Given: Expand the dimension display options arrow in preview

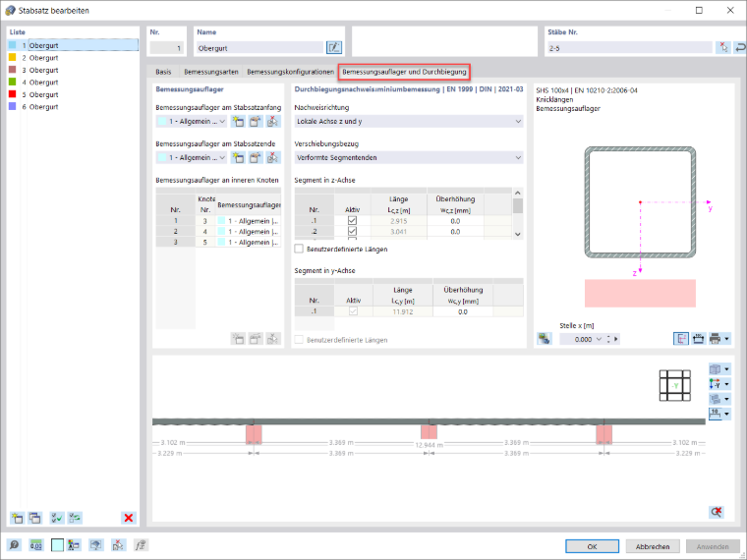Looking at the screenshot, I should click(x=726, y=415).
